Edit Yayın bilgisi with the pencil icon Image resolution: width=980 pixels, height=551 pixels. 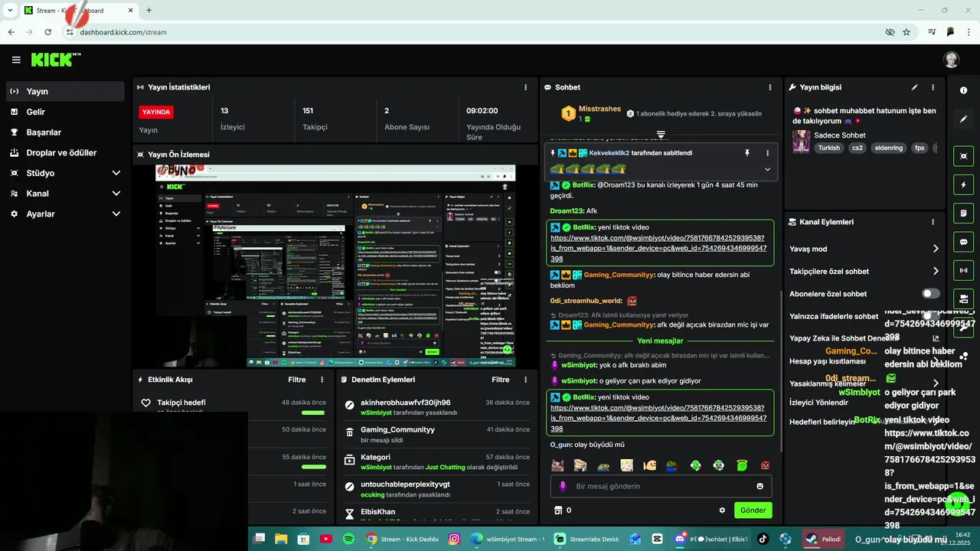(x=914, y=87)
